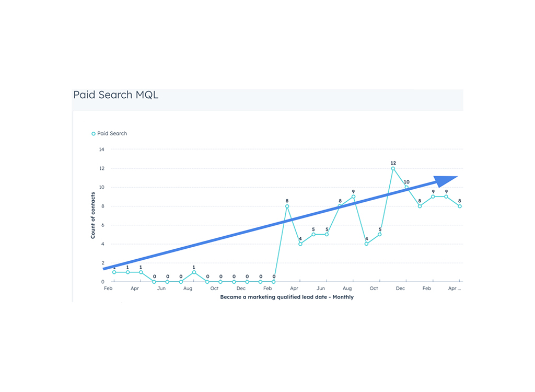Select the last data point at the line's right end
535x392 pixels.
click(x=460, y=206)
